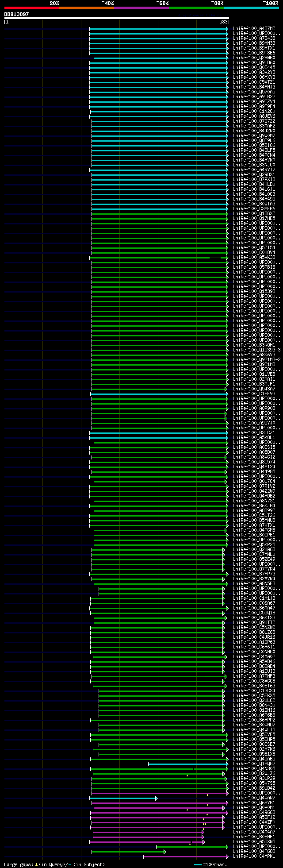Screen dimensions: 283x868
Task: Open the UniRef100_Q5CVF5 entry
Action: [254, 735]
